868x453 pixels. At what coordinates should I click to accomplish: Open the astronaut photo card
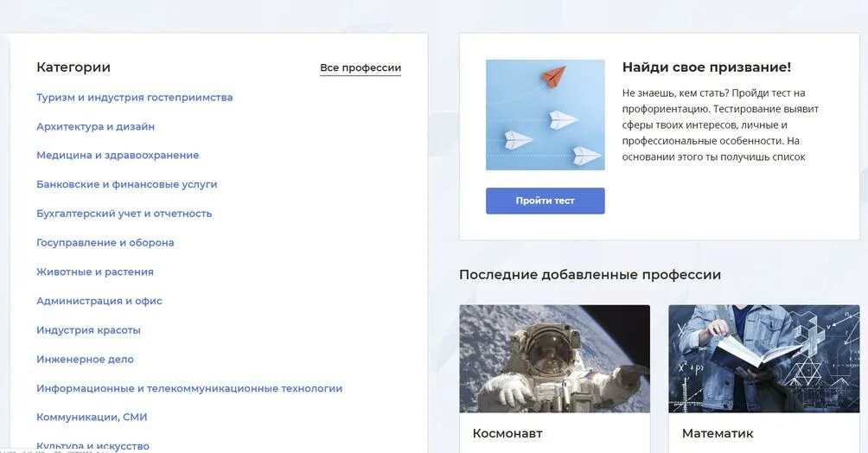pos(555,359)
